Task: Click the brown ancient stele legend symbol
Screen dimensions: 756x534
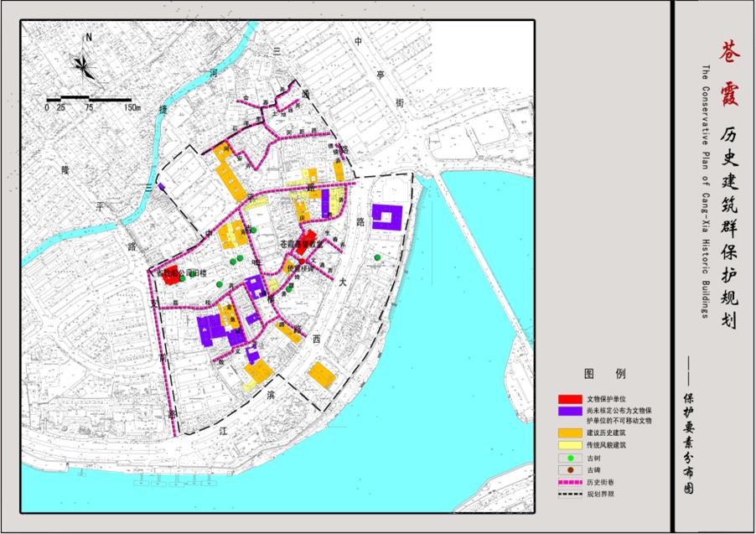Action: [x=572, y=470]
